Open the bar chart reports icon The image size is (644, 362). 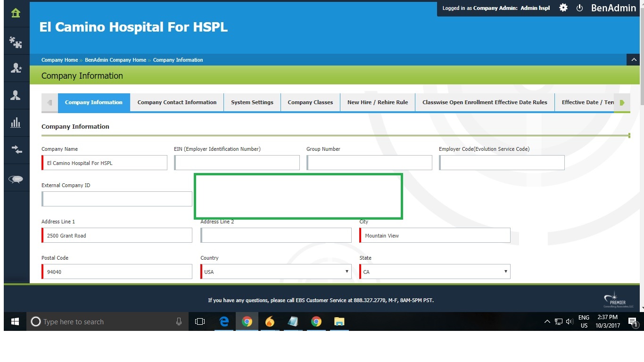pyautogui.click(x=16, y=123)
